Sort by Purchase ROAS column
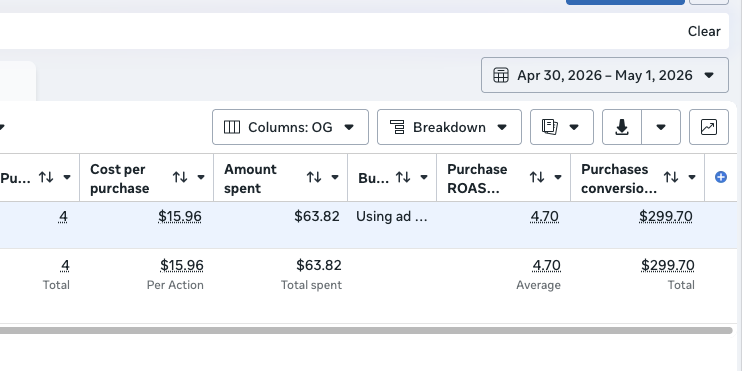The width and height of the screenshot is (742, 371). tap(537, 177)
